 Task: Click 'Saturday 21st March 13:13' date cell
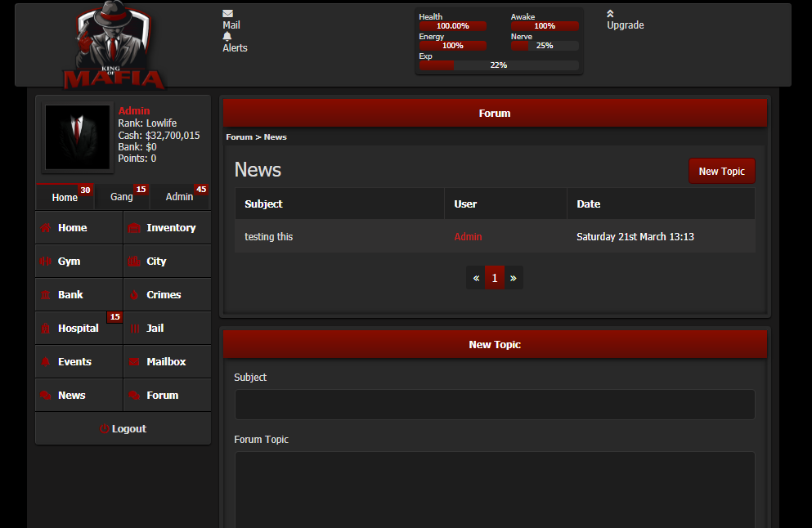coord(635,236)
